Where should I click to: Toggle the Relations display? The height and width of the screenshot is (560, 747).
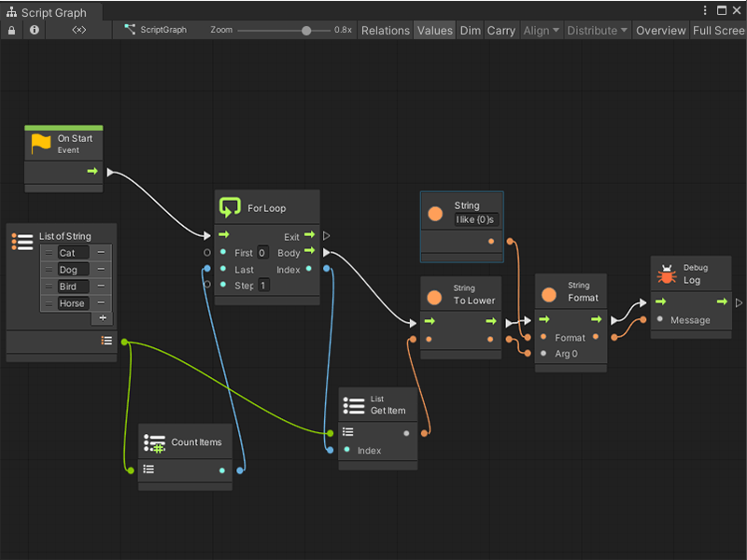tap(385, 30)
